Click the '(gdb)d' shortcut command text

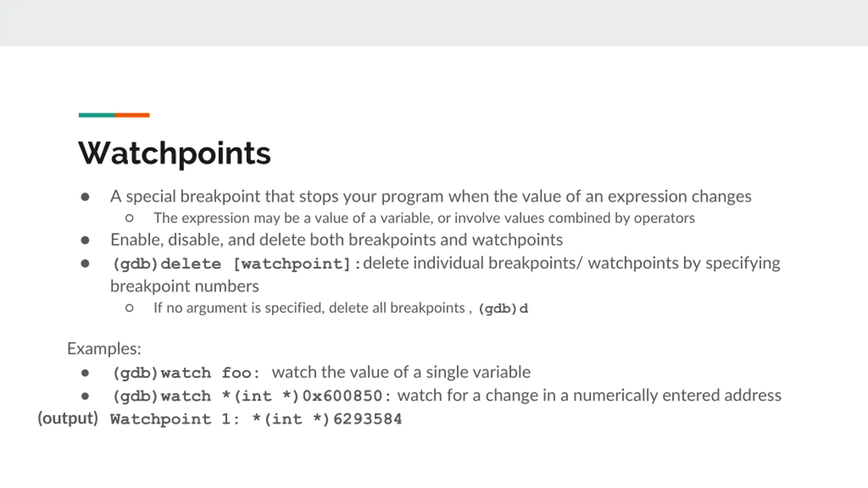click(503, 309)
